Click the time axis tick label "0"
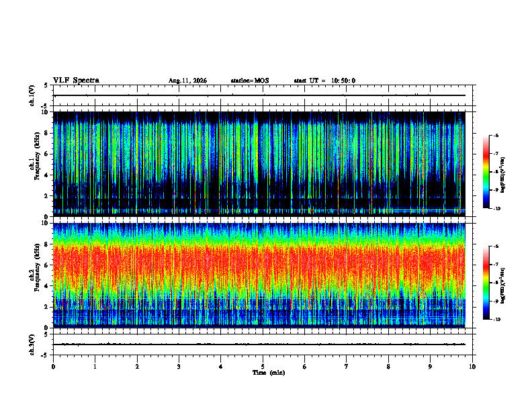The image size is (532, 411). point(53,367)
